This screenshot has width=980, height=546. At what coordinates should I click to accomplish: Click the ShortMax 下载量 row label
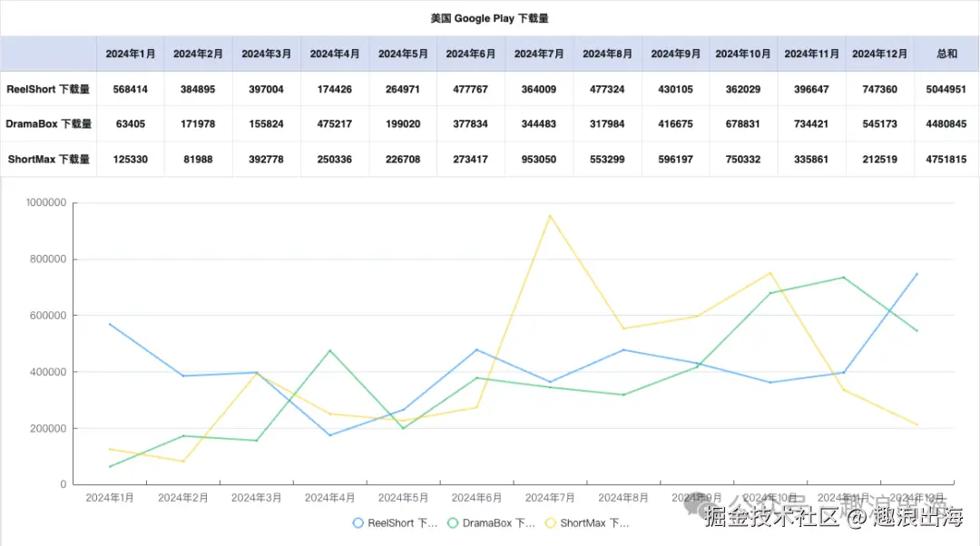[x=48, y=160]
